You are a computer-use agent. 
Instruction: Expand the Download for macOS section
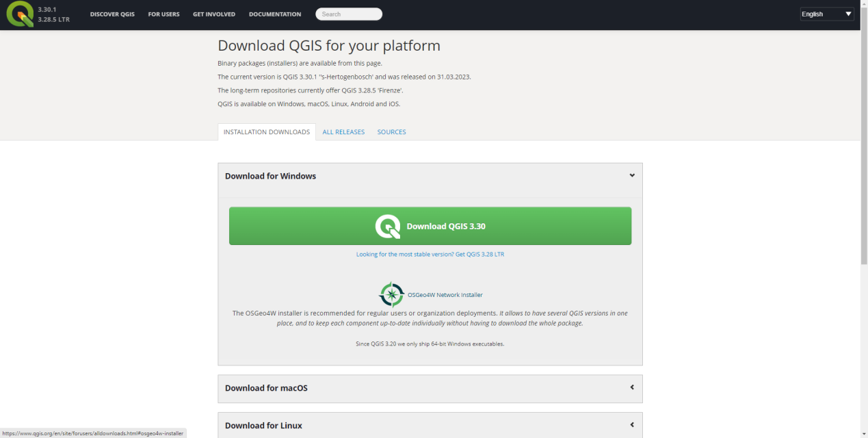coord(632,387)
